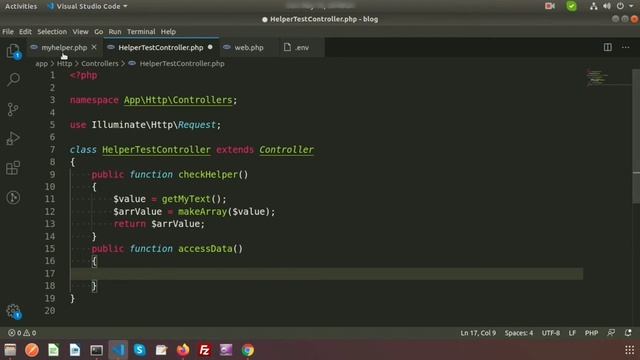Open volume tray icon
Image resolution: width=640 pixels, height=360 pixels.
(x=607, y=6)
